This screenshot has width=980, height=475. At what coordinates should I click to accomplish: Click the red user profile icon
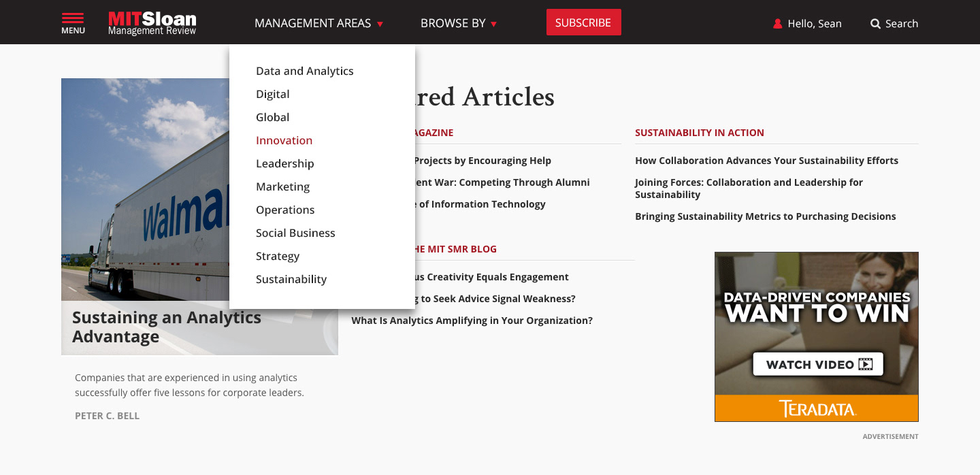[778, 24]
